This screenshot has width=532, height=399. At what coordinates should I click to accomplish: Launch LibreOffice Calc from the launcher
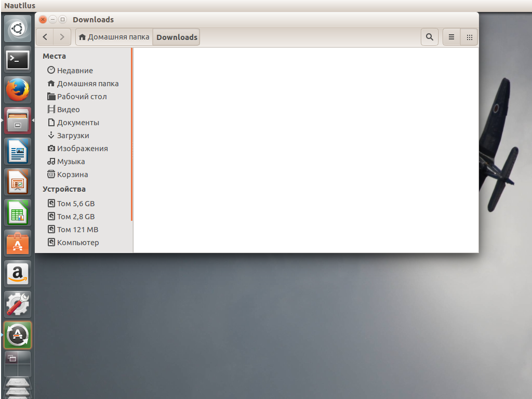(x=18, y=212)
